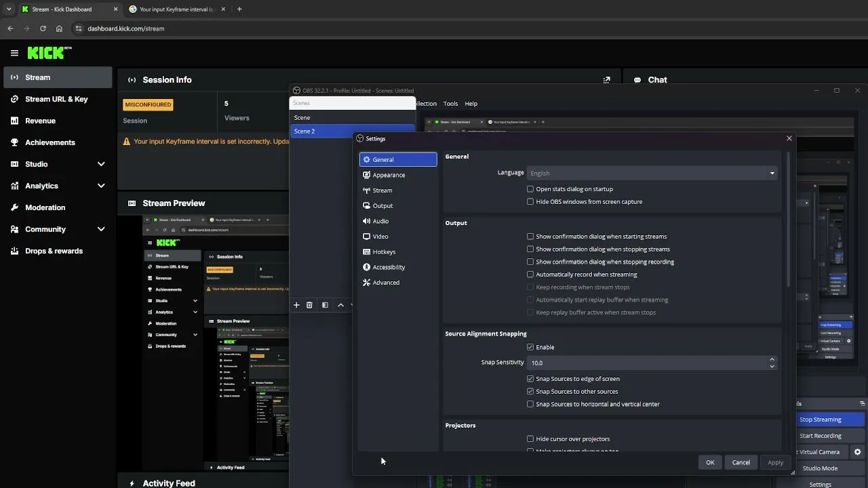Open Video settings category
This screenshot has width=868, height=488.
click(x=398, y=237)
